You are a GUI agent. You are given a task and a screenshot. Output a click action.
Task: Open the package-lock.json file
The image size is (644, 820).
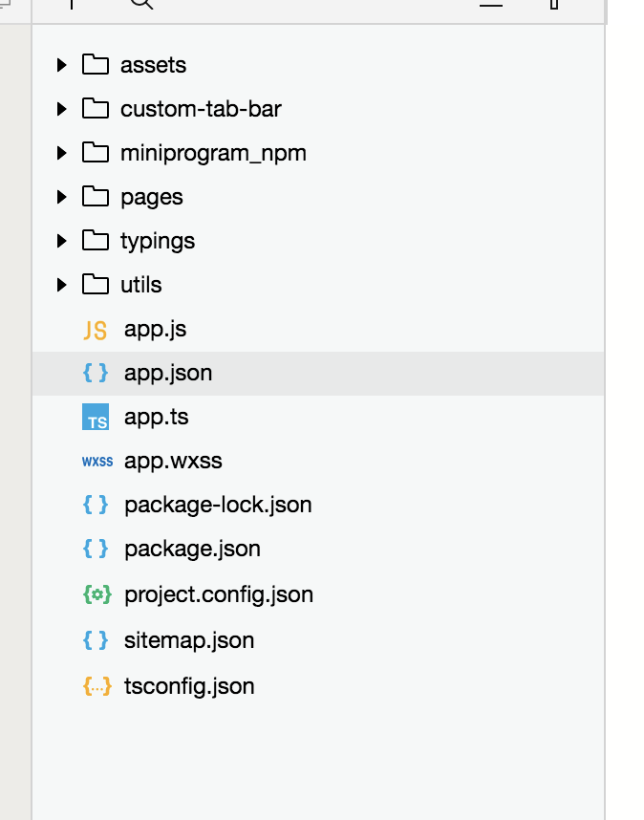click(x=318, y=506)
